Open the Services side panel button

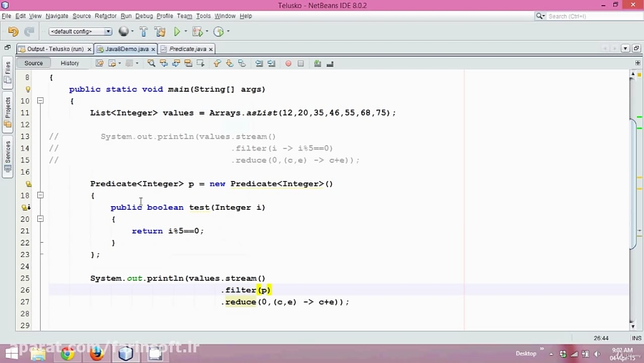pyautogui.click(x=8, y=155)
